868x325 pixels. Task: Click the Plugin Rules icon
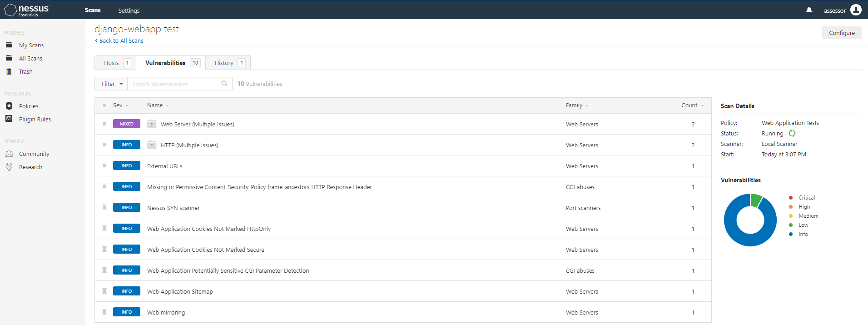(9, 119)
